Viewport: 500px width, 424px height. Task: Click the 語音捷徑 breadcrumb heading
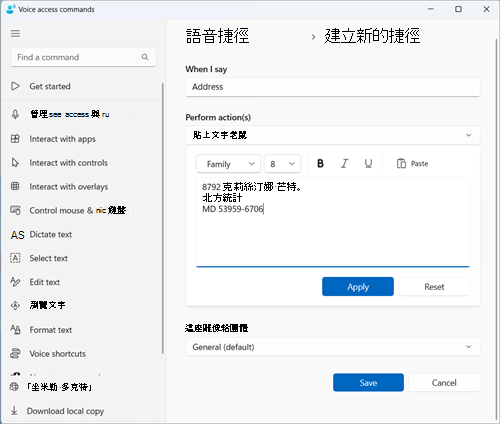click(217, 36)
